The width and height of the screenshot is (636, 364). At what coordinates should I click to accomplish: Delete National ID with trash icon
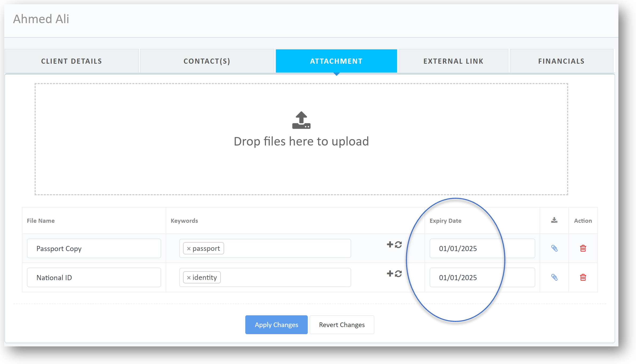click(x=583, y=277)
